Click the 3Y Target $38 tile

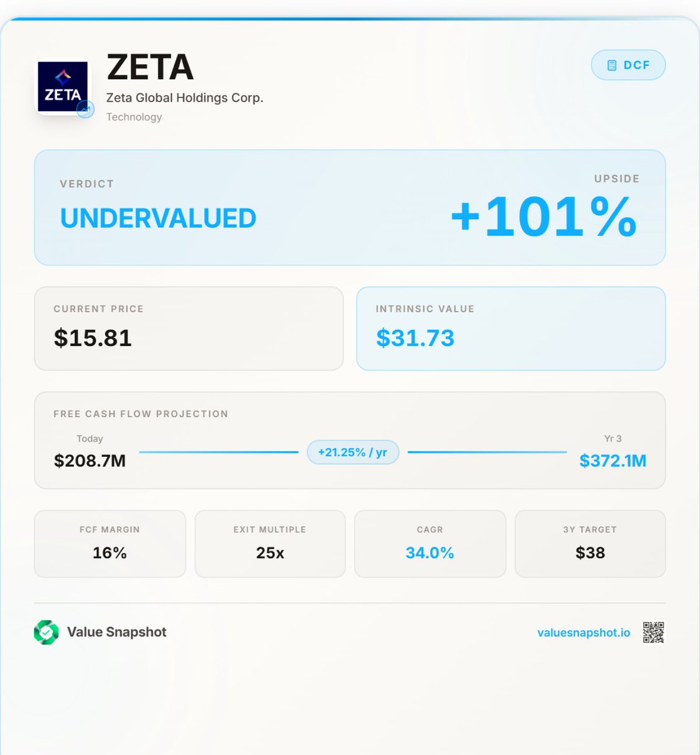tap(590, 544)
